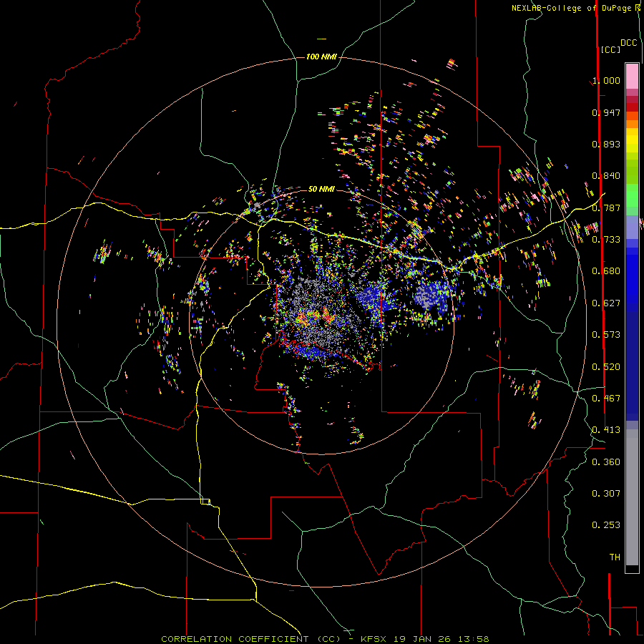
Task: Pick the pink top segment of color bar
Action: pos(632,76)
